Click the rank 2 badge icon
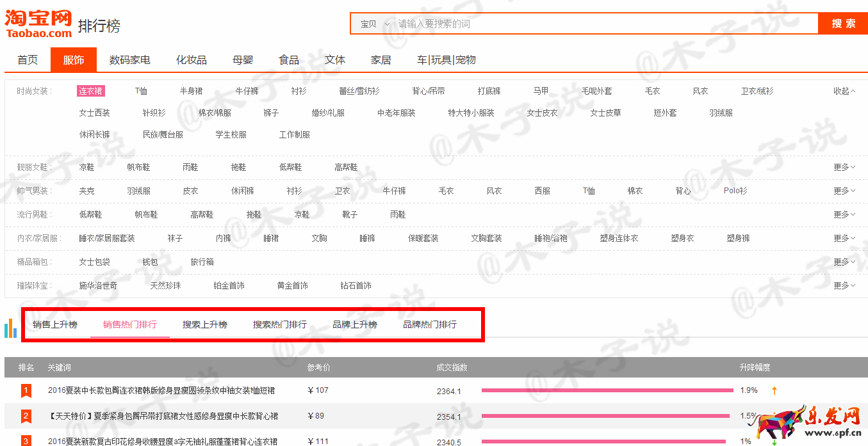 point(26,417)
